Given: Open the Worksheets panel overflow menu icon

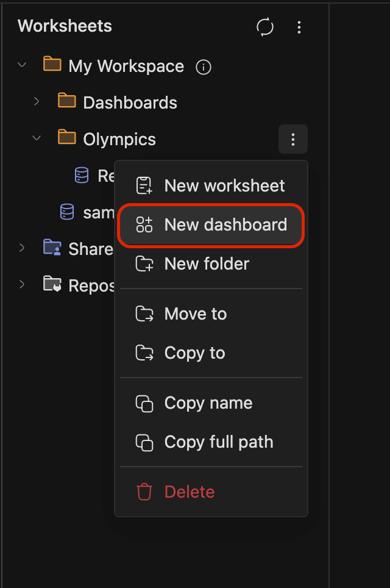Looking at the screenshot, I should pyautogui.click(x=299, y=27).
